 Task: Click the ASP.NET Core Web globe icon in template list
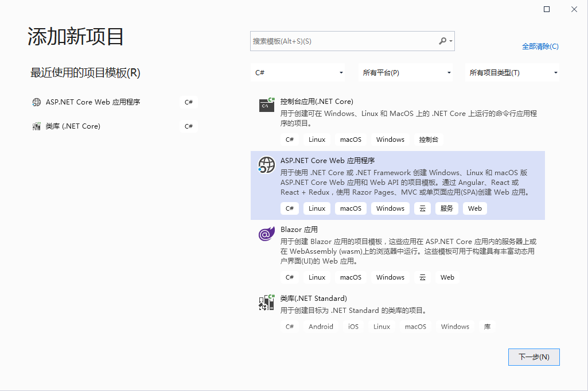pyautogui.click(x=267, y=165)
